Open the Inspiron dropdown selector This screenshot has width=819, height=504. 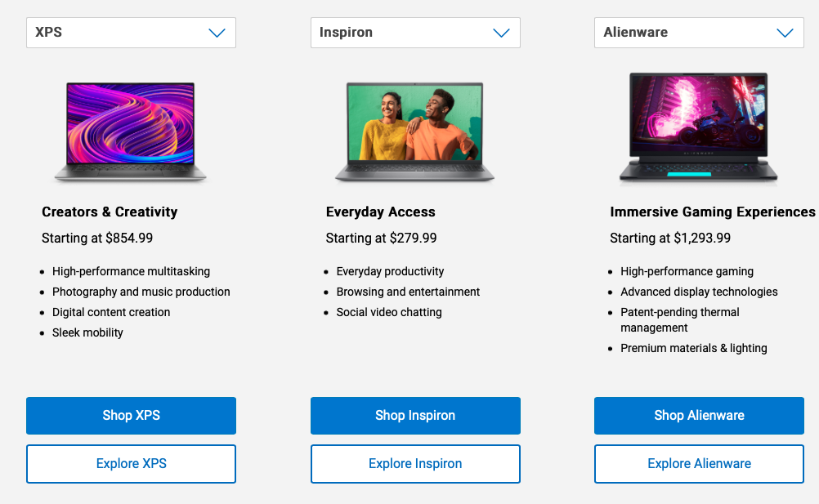[x=415, y=33]
